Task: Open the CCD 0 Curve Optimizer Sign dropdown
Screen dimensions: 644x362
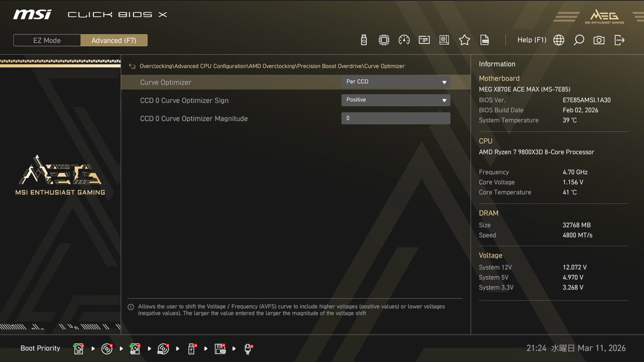Action: (396, 100)
